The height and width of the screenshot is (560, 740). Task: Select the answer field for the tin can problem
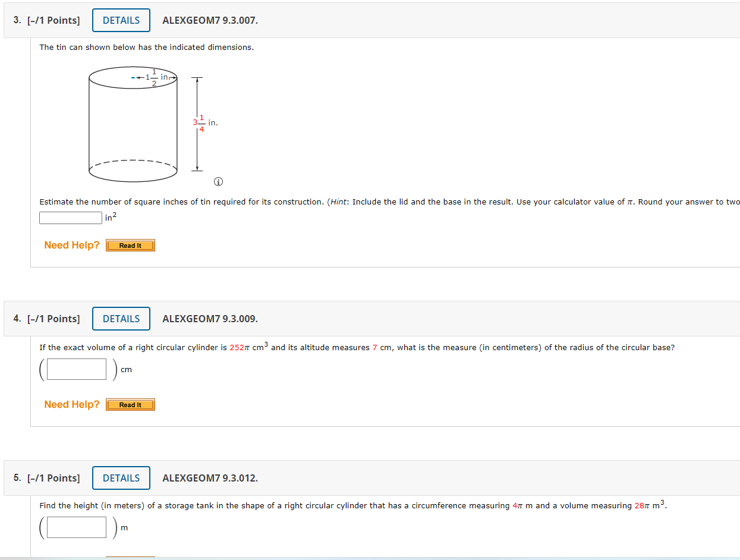coord(70,218)
